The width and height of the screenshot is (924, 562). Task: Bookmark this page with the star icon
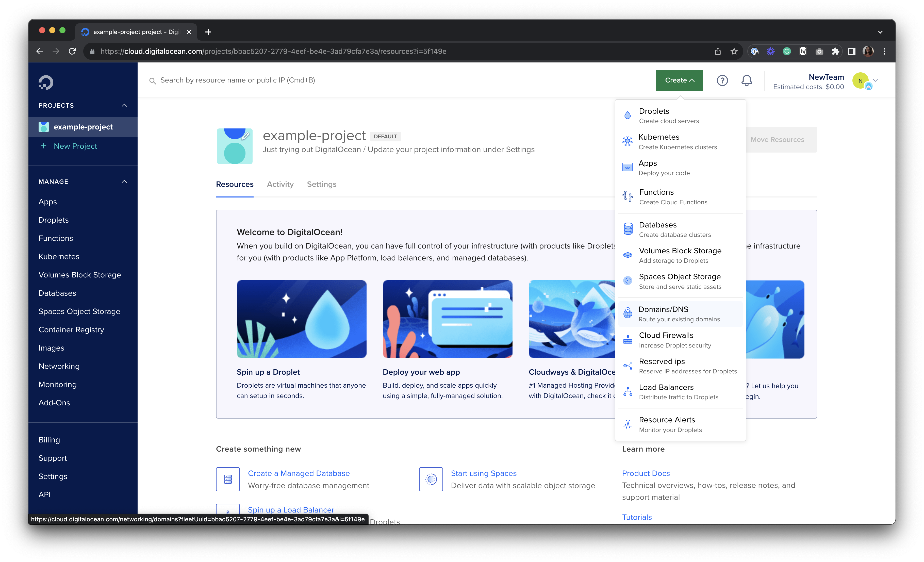734,51
